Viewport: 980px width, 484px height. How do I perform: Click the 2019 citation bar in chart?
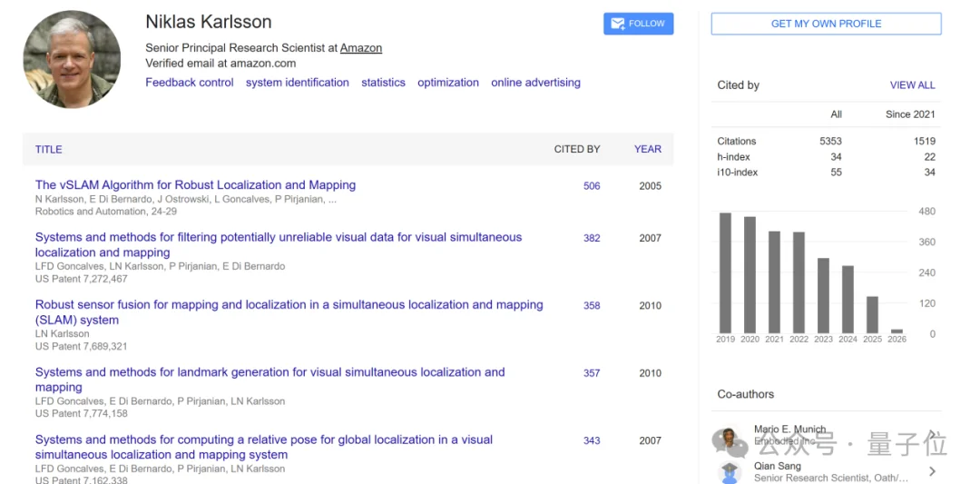(x=725, y=272)
